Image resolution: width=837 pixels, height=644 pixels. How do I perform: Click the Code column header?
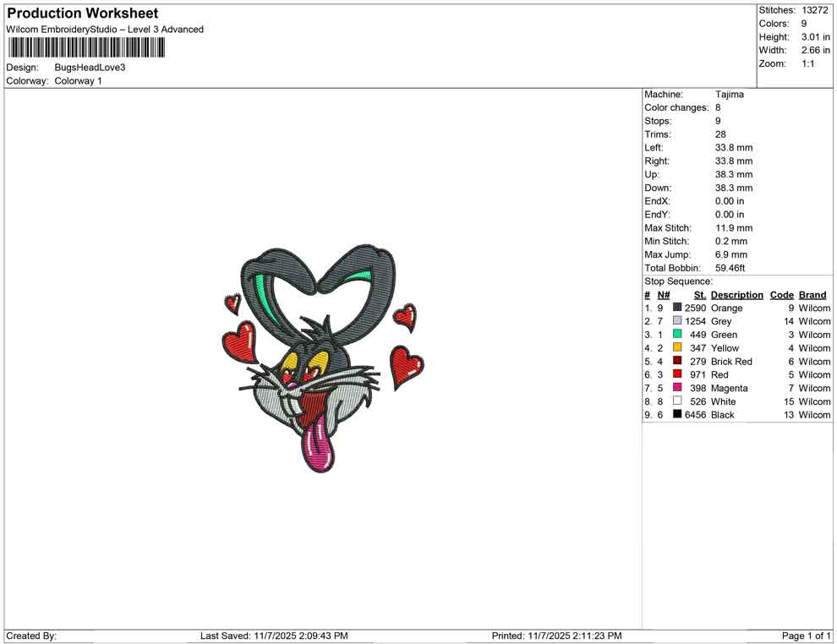tap(781, 294)
